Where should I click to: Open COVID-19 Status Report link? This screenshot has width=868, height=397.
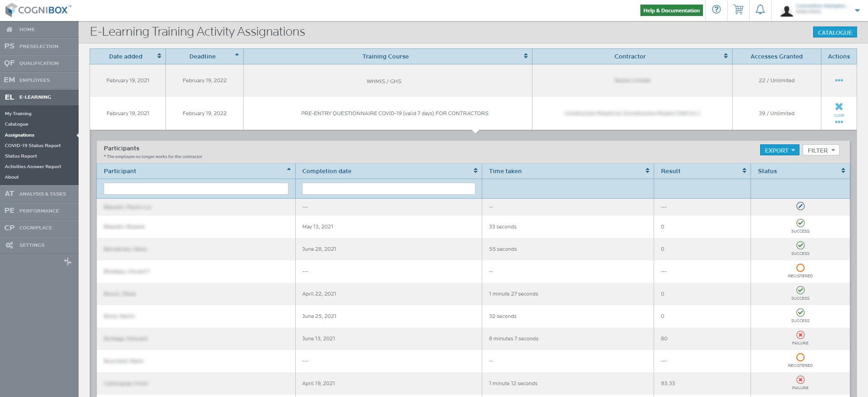click(33, 146)
